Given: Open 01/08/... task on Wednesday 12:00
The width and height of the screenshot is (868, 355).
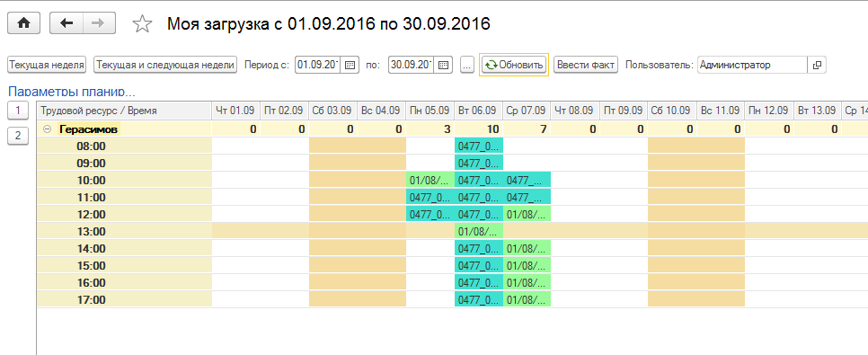Looking at the screenshot, I should pyautogui.click(x=527, y=214).
